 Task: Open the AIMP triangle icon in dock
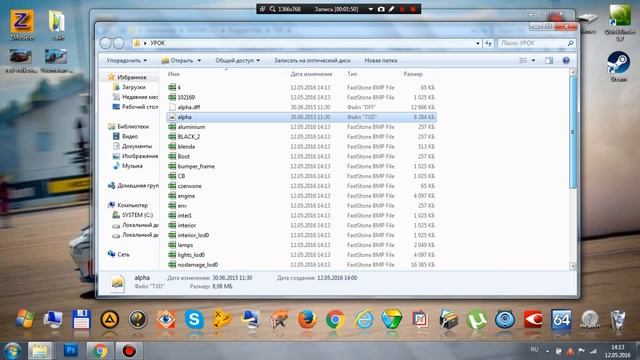[x=109, y=319]
